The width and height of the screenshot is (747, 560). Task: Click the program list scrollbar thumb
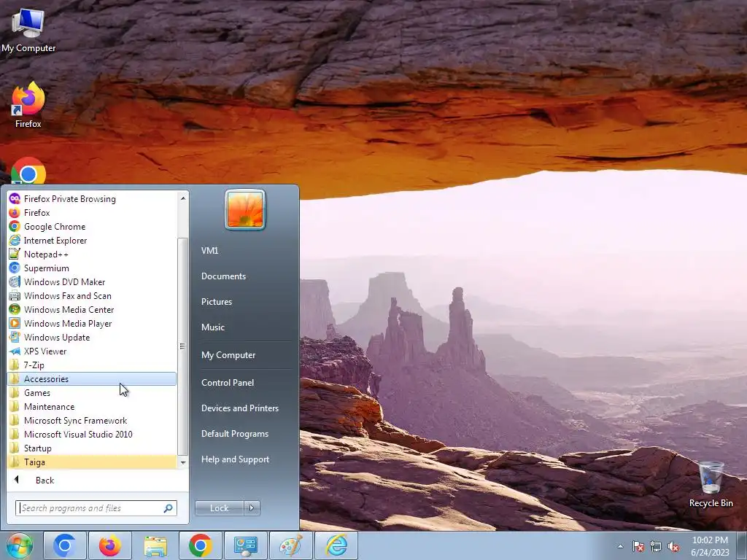pos(182,346)
